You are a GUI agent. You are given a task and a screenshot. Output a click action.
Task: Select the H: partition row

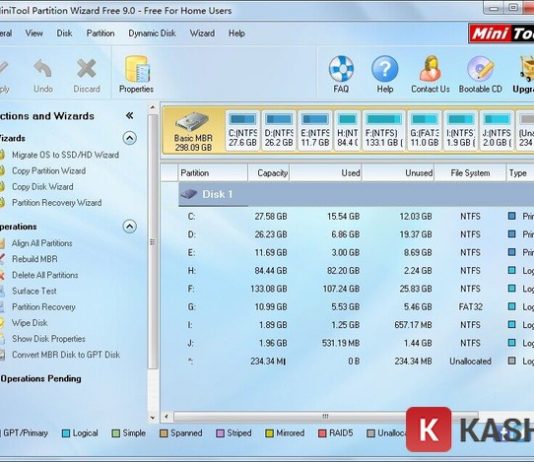pos(356,271)
